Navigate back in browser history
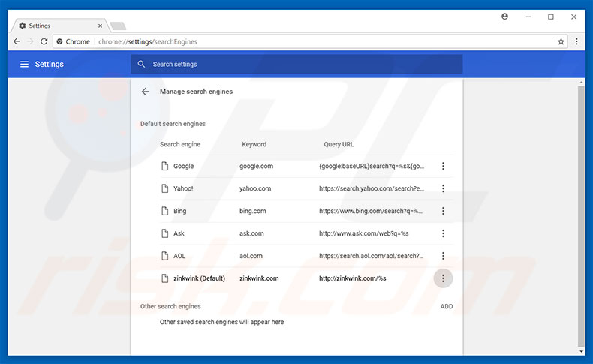This screenshot has height=364, width=593. click(x=17, y=41)
